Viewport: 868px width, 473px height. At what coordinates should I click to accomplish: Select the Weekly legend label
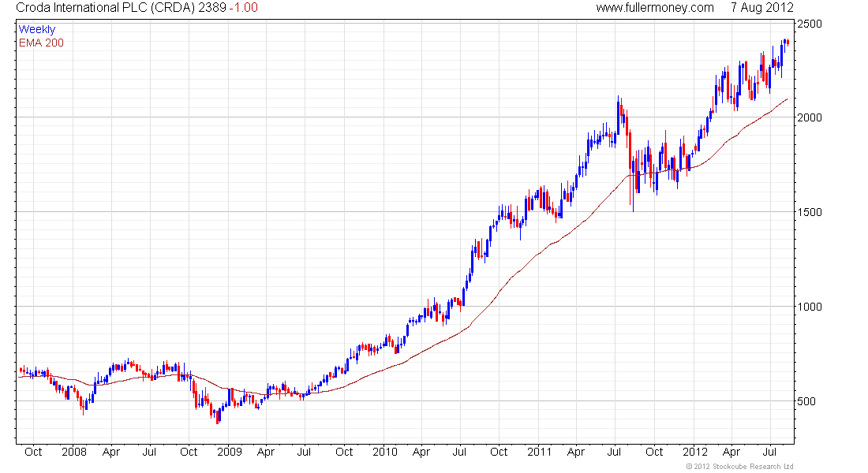(x=37, y=29)
